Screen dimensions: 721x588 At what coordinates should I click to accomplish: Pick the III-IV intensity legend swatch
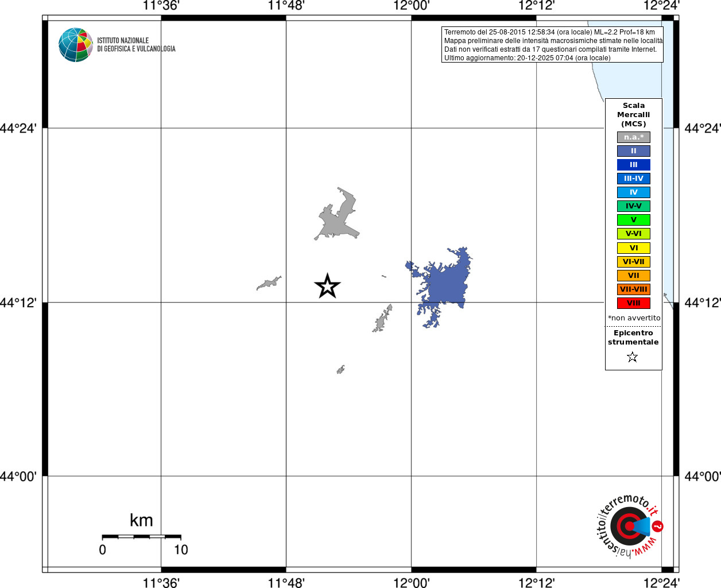634,179
